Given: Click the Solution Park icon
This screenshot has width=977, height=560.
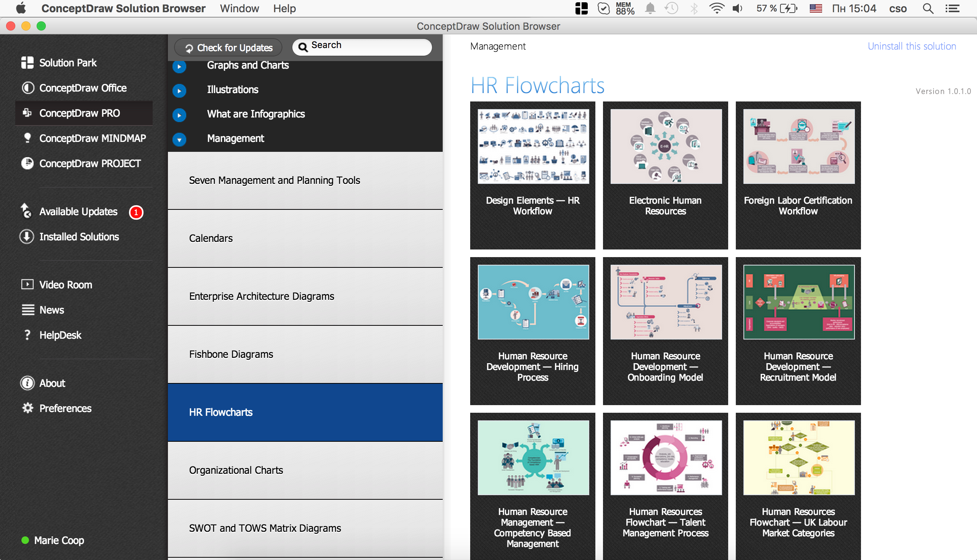Looking at the screenshot, I should 26,63.
